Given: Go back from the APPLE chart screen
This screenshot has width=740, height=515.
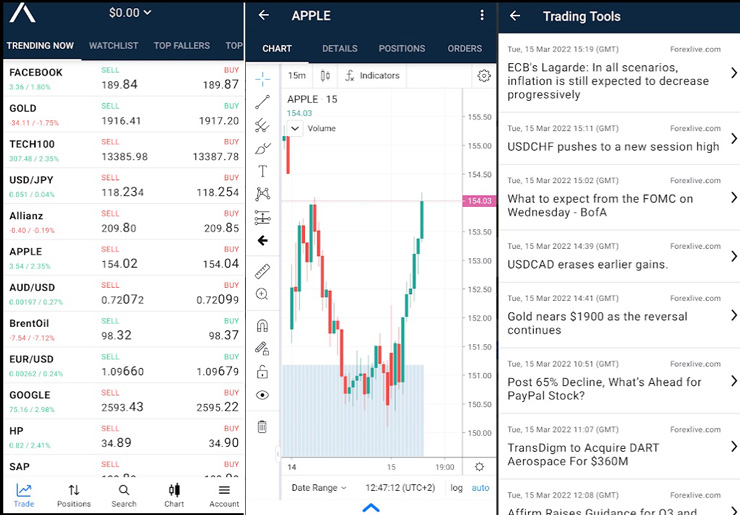Looking at the screenshot, I should (x=264, y=15).
